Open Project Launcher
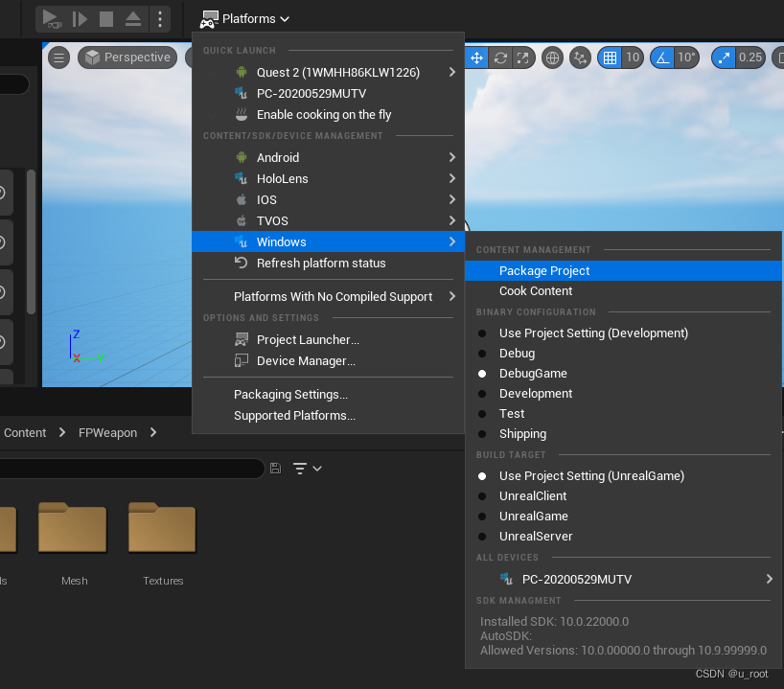Image resolution: width=784 pixels, height=689 pixels. point(328,340)
